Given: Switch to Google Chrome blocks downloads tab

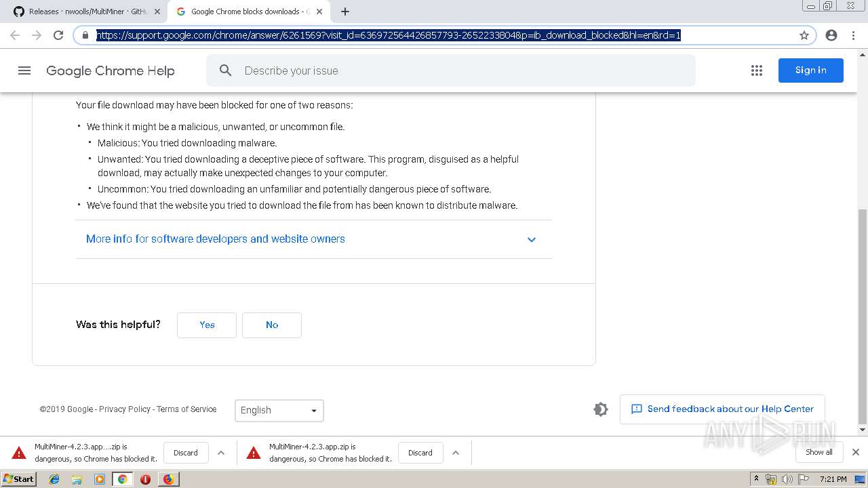Looking at the screenshot, I should [x=248, y=12].
